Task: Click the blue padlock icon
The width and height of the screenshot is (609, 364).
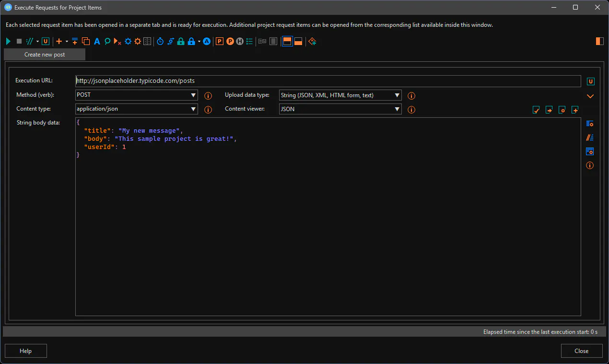Action: [191, 42]
